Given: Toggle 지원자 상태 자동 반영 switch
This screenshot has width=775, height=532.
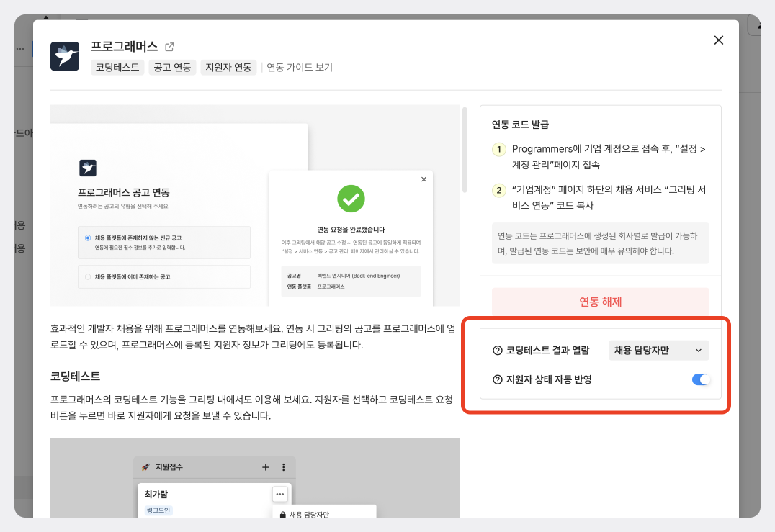Looking at the screenshot, I should coord(701,379).
